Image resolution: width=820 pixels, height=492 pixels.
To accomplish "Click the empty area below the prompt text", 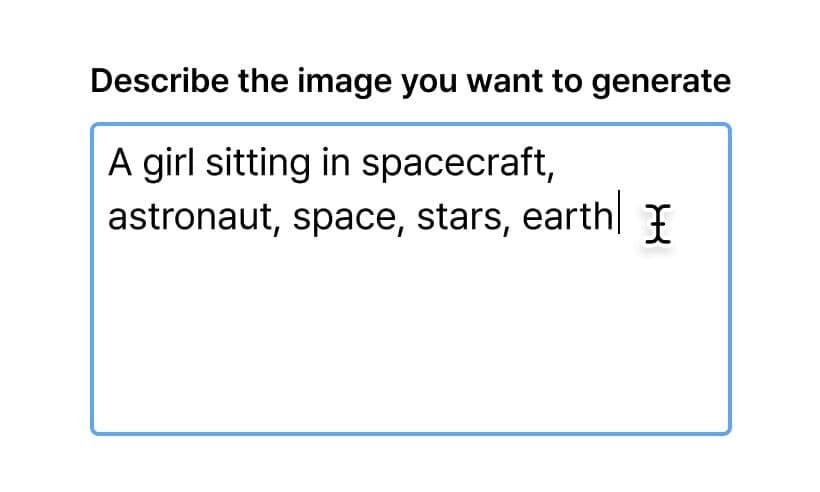I will point(410,340).
